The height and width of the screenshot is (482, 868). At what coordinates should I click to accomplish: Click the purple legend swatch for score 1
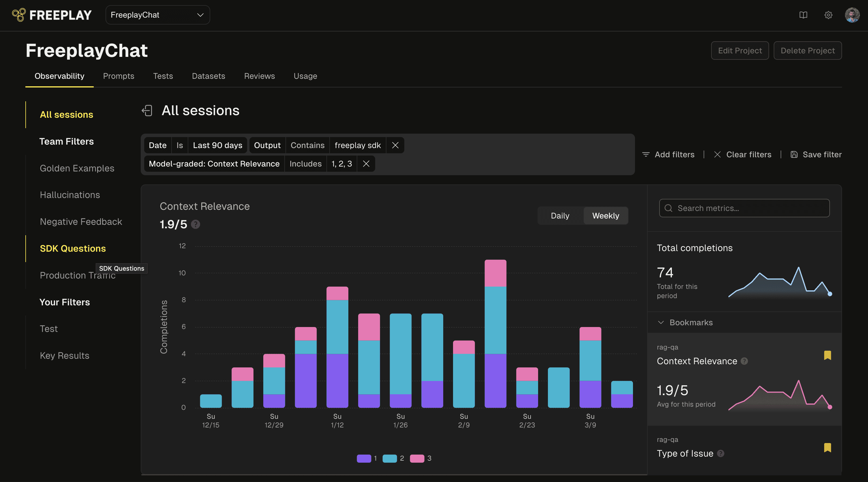coord(364,458)
